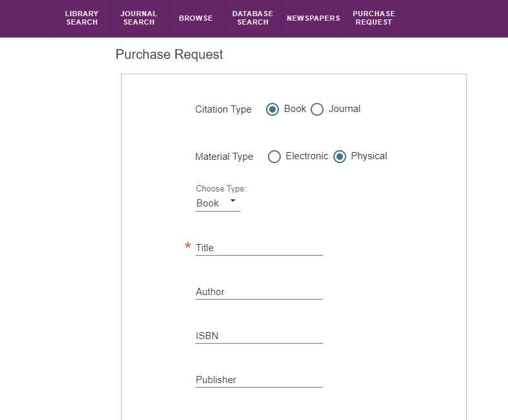The height and width of the screenshot is (420, 508).
Task: Open the Browse menu item
Action: [195, 18]
